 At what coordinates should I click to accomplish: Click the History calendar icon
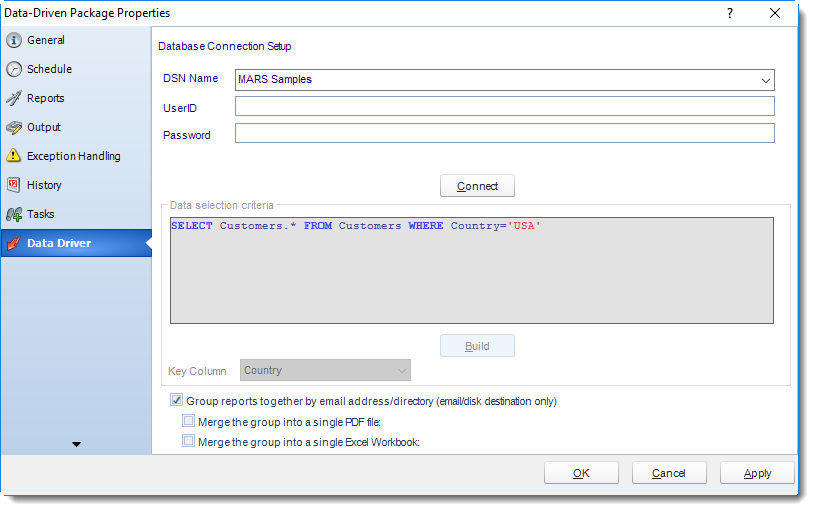[x=14, y=185]
